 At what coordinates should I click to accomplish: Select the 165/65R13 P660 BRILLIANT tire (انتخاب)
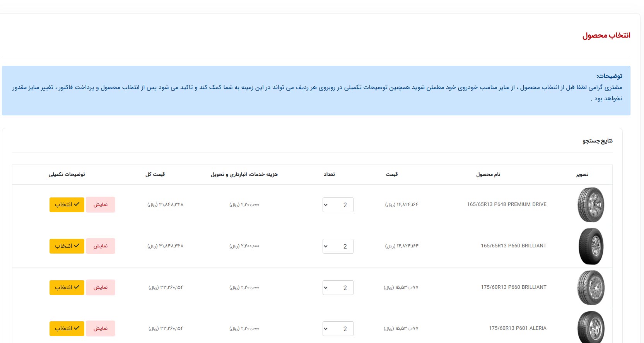click(x=67, y=246)
